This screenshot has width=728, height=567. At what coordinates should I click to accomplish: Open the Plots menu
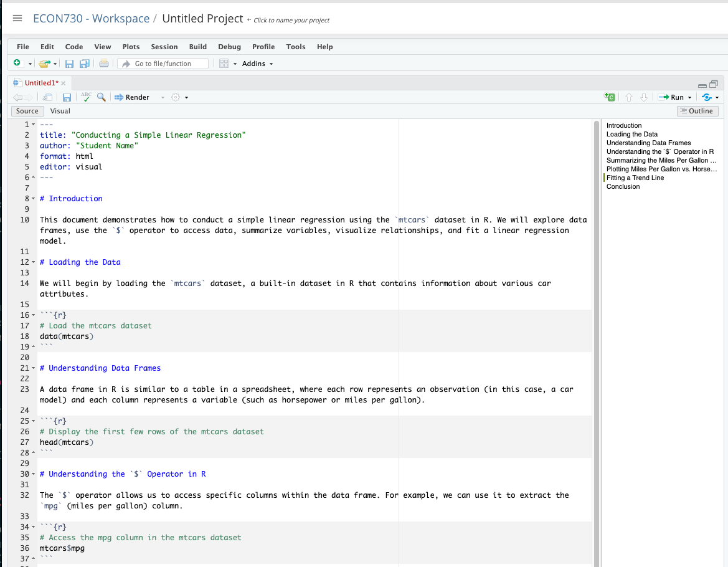tap(131, 47)
